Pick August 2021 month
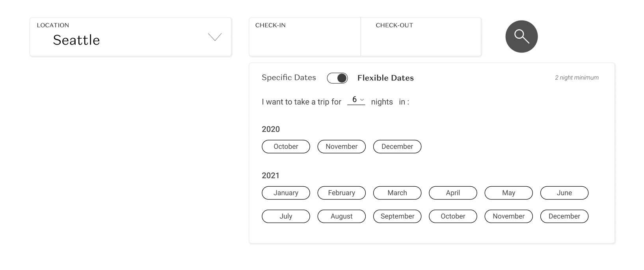This screenshot has width=644, height=270. (341, 216)
